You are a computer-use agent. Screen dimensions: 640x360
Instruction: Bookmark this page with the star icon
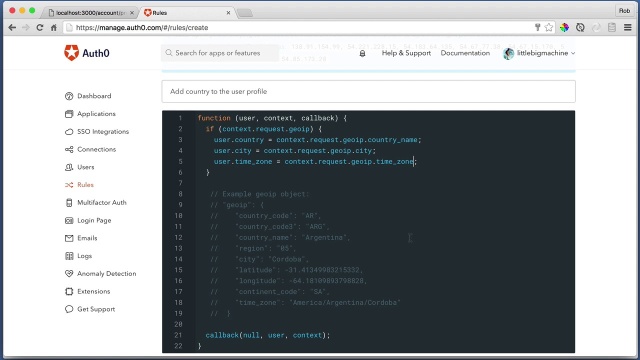point(549,27)
